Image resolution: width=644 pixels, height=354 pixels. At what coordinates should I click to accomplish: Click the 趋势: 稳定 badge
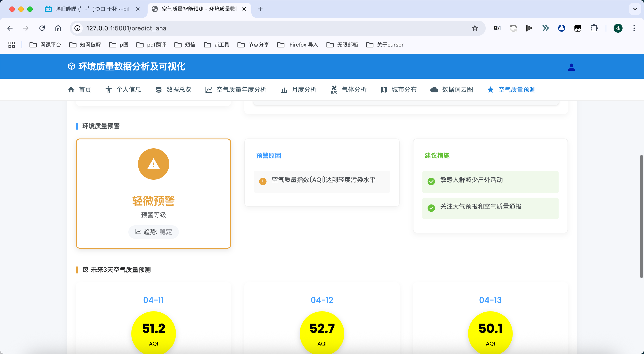click(153, 232)
